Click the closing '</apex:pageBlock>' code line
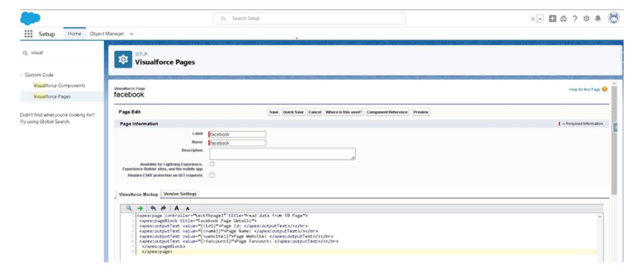644x276 pixels. coord(163,246)
